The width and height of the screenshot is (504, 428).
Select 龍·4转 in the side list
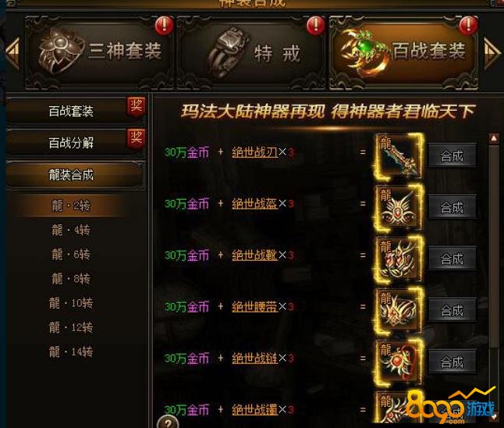[x=71, y=230]
